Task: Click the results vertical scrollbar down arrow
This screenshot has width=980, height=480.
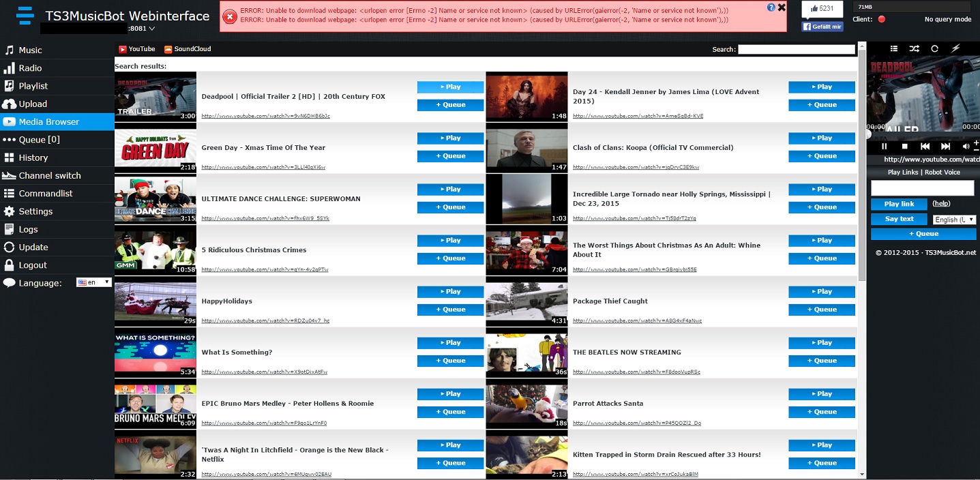Action: 862,475
